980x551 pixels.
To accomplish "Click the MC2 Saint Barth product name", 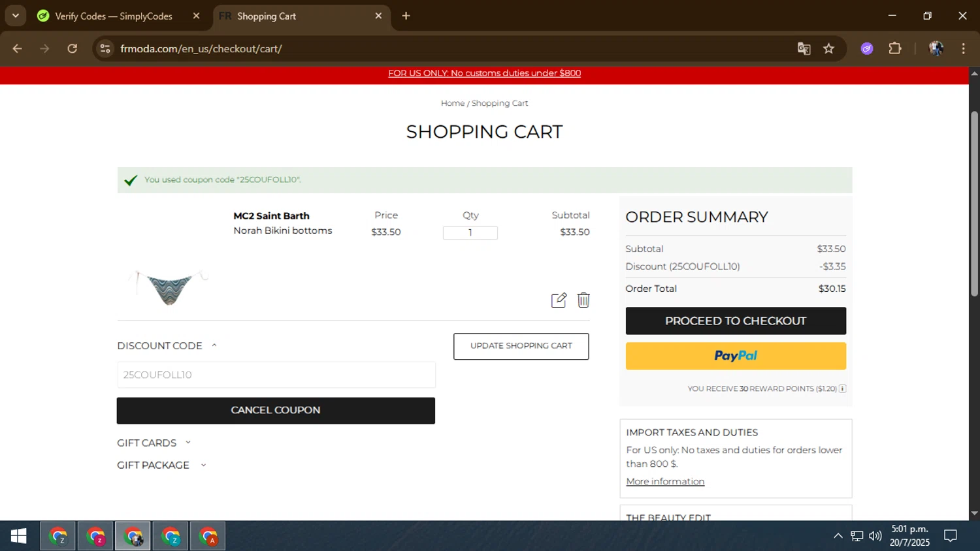I will click(x=271, y=216).
